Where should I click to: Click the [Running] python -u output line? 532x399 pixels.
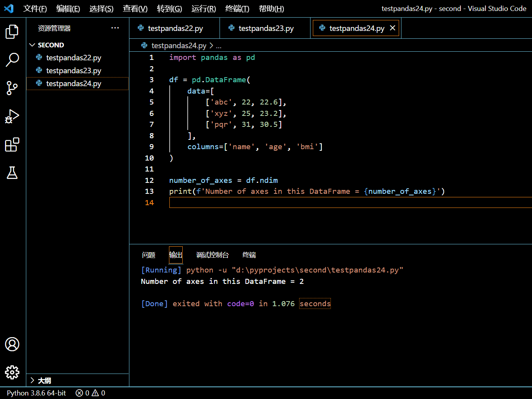coord(272,270)
